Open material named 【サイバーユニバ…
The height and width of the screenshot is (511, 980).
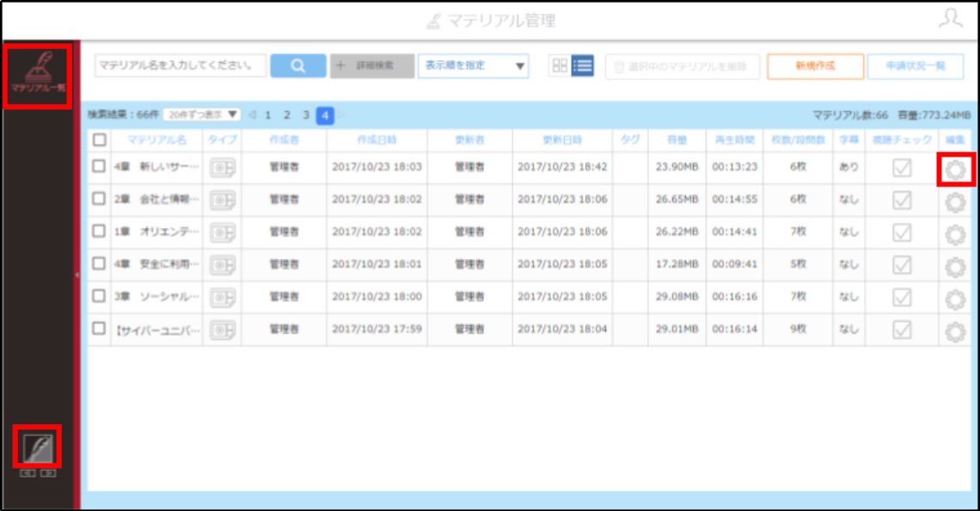[156, 329]
